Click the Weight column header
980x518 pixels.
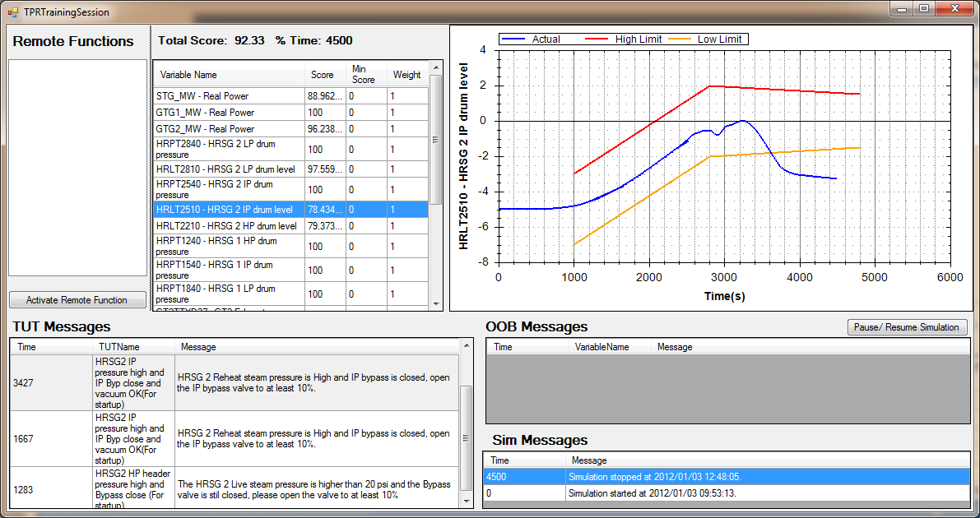[406, 75]
